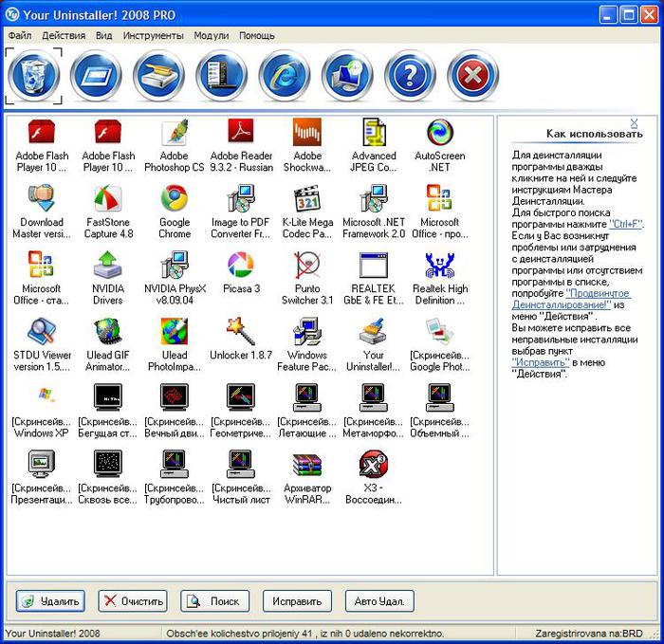The width and height of the screenshot is (664, 644).
Task: Select Advanced JPEG Compressor icon
Action: click(x=374, y=145)
